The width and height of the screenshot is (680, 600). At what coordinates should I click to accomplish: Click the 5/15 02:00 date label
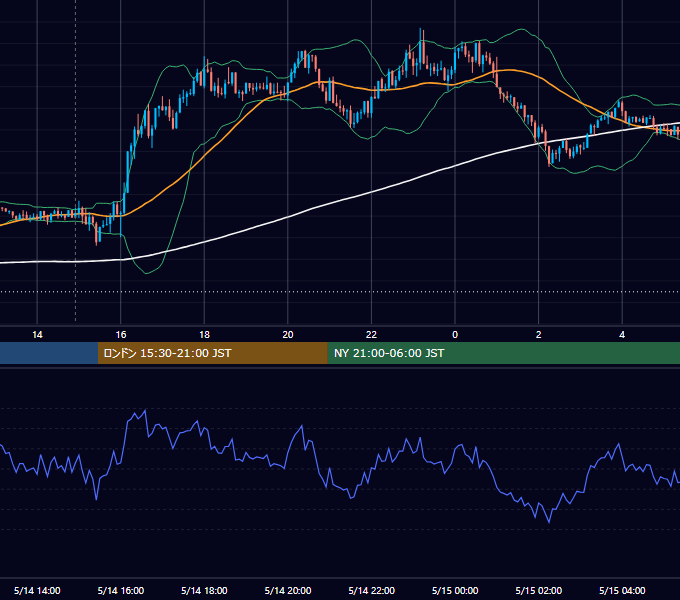(539, 590)
